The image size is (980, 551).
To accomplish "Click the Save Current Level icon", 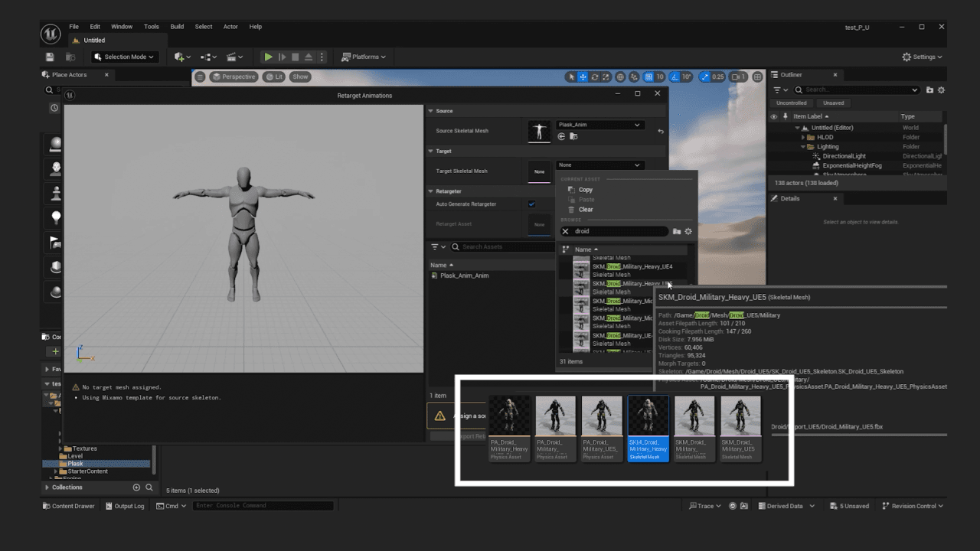I will [50, 57].
